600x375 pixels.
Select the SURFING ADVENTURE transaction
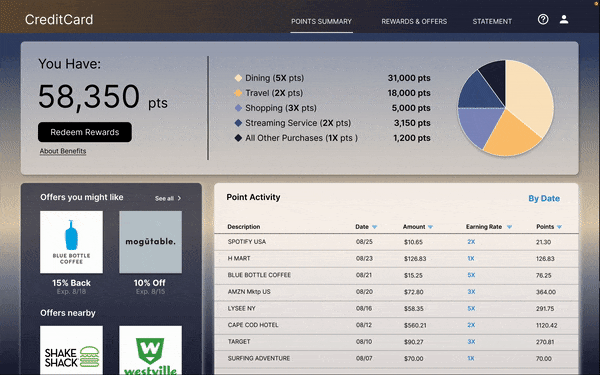396,359
